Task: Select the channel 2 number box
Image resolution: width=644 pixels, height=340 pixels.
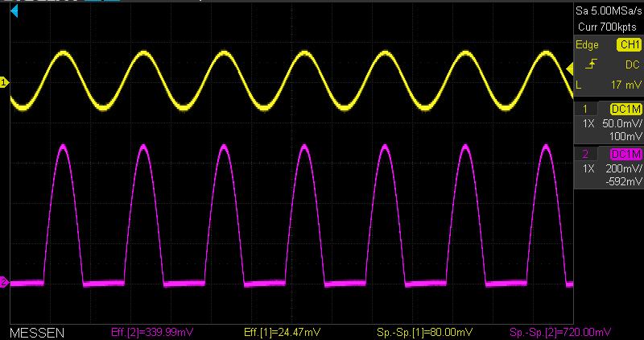Action: pyautogui.click(x=585, y=154)
